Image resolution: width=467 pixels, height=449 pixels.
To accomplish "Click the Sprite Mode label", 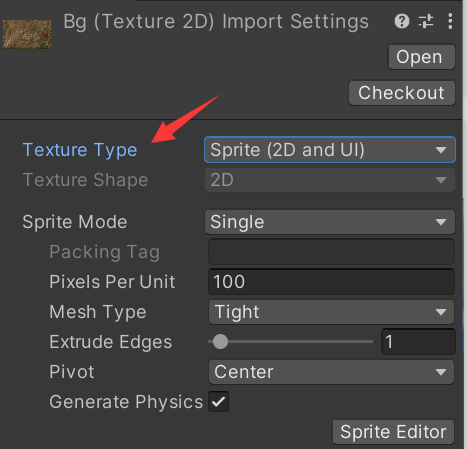I will pyautogui.click(x=75, y=222).
